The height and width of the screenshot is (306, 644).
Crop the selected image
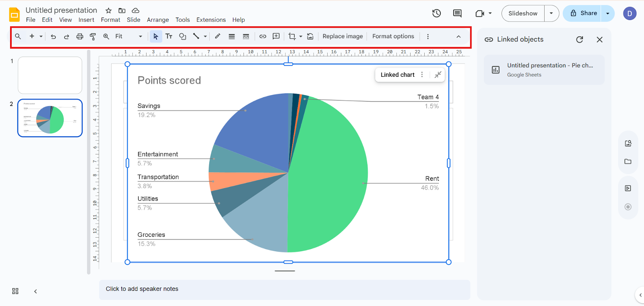click(292, 37)
